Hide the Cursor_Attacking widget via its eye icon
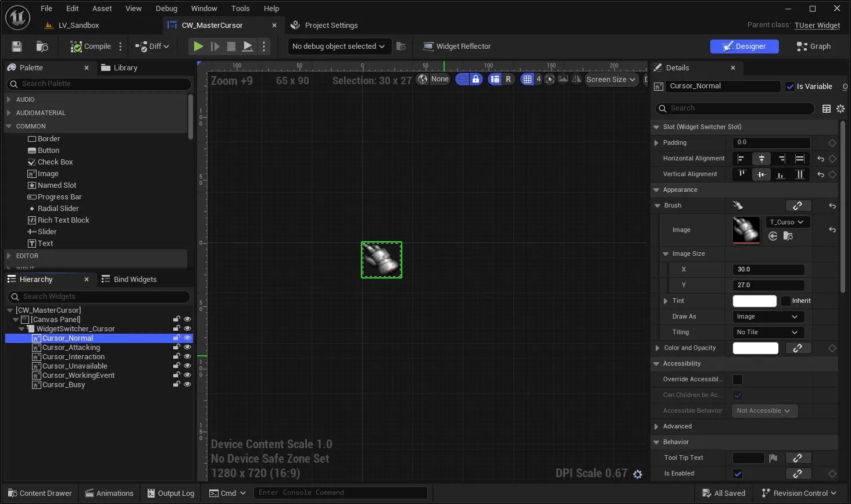 (x=187, y=348)
